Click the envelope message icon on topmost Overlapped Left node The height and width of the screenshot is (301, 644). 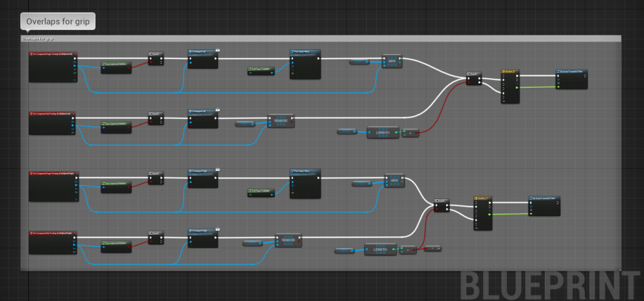[x=218, y=49]
